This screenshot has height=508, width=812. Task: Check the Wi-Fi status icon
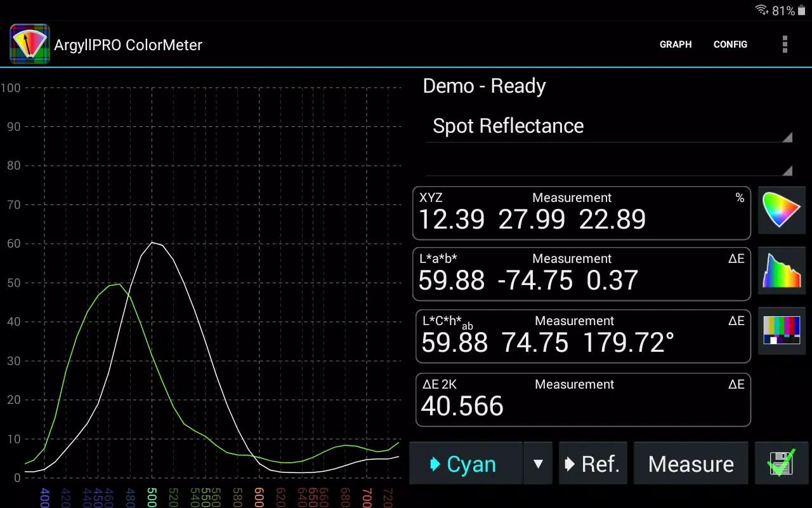click(x=761, y=10)
